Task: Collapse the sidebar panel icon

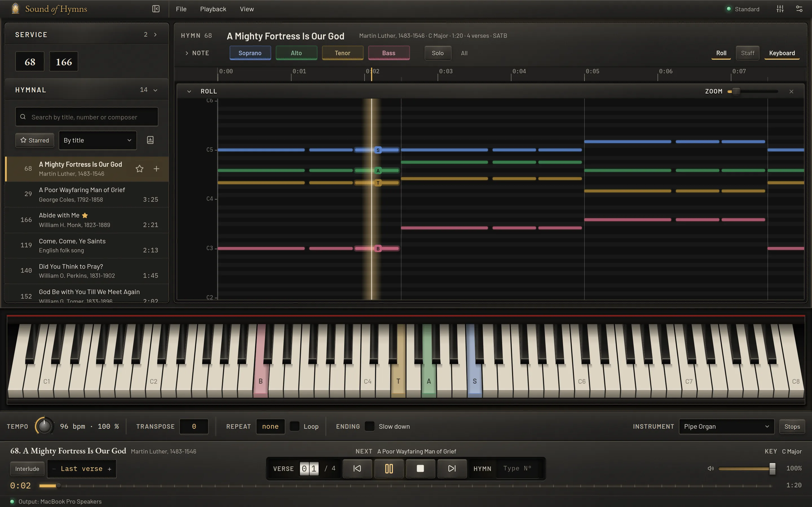Action: tap(156, 9)
